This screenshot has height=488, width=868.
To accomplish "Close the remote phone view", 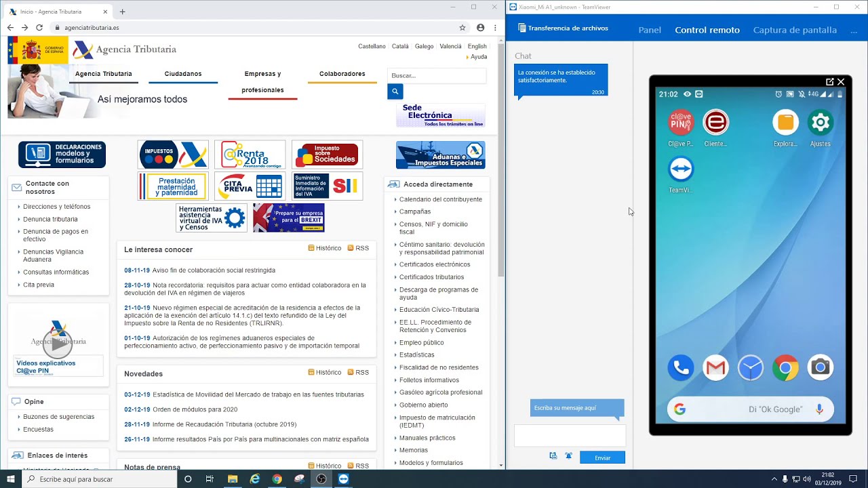I will (x=841, y=81).
